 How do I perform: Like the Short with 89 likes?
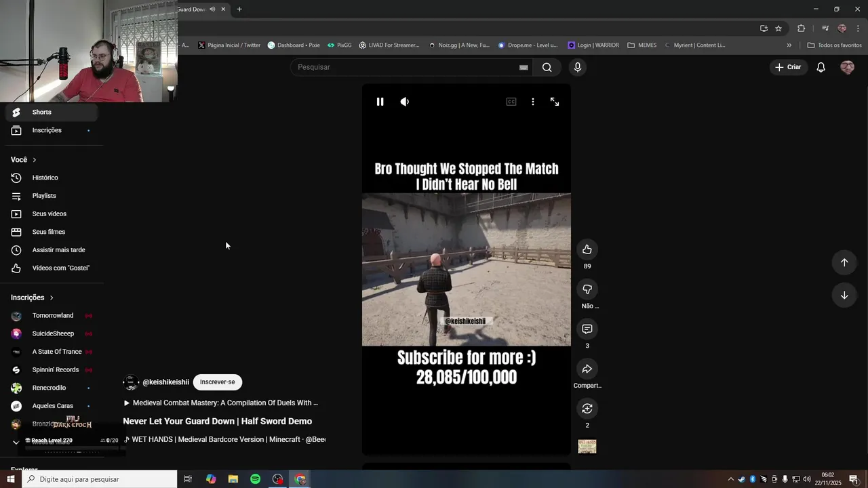click(x=587, y=249)
